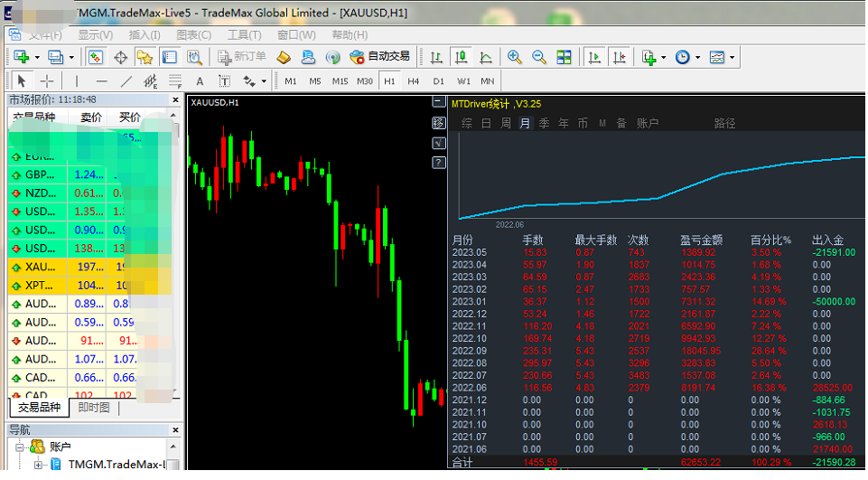
Task: Zoom in on the chart
Action: pyautogui.click(x=514, y=57)
